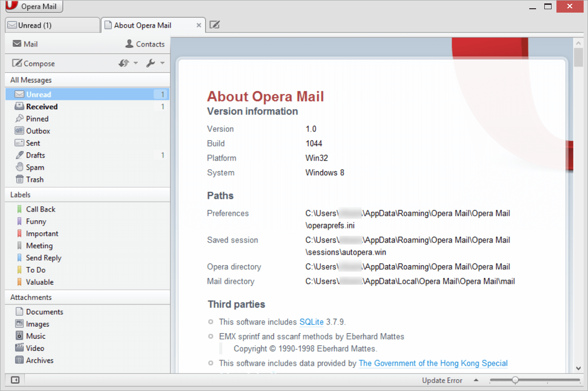This screenshot has width=588, height=391.
Task: Click the Images attachment icon
Action: click(x=19, y=324)
